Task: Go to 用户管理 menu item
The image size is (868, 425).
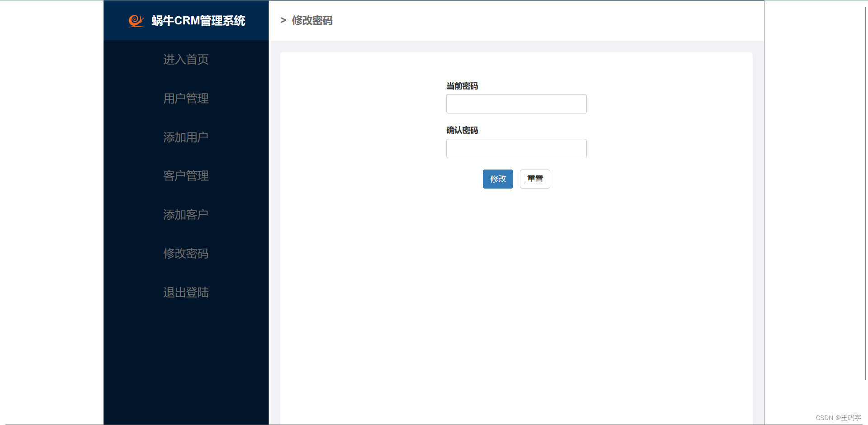Action: click(186, 99)
